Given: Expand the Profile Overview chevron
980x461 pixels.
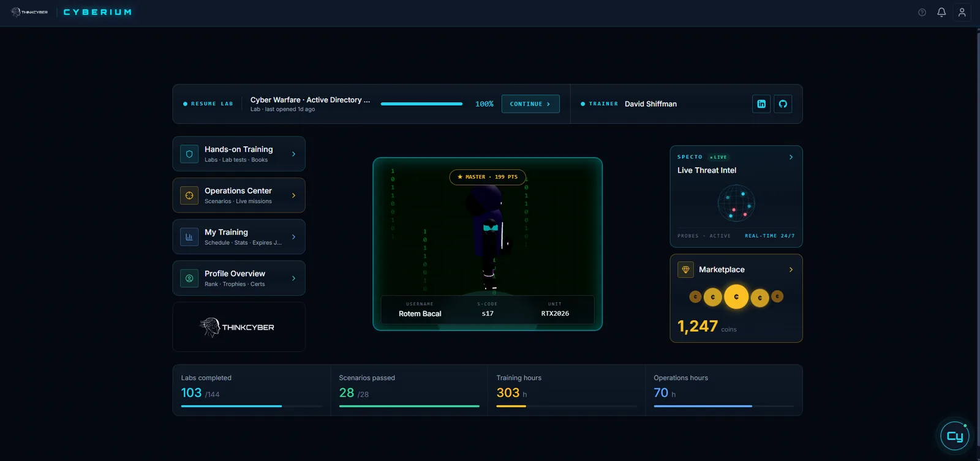Looking at the screenshot, I should tap(294, 279).
